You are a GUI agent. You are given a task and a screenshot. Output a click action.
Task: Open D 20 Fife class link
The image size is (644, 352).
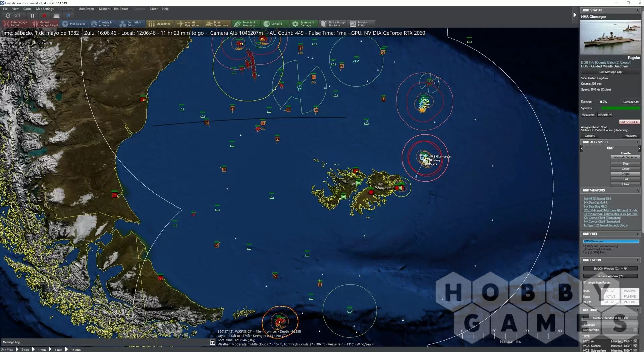click(606, 63)
